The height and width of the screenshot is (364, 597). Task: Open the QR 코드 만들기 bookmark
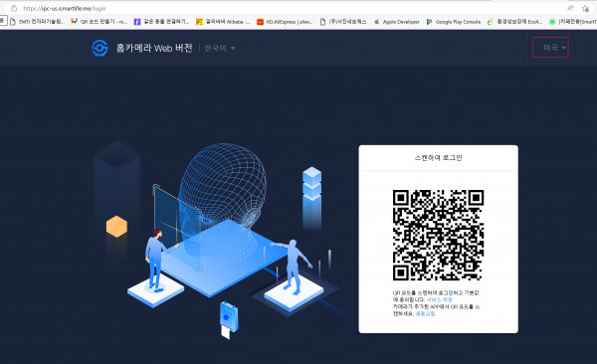(99, 22)
